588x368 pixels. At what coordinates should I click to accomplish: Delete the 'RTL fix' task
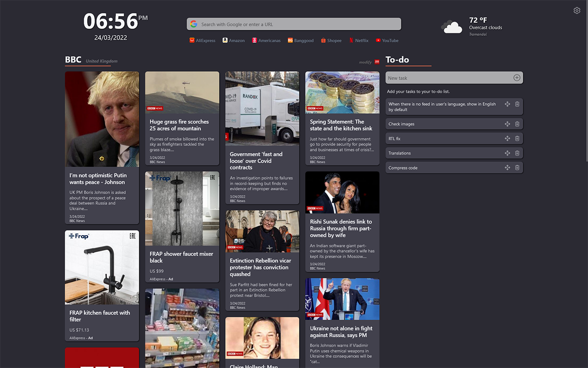coord(517,138)
